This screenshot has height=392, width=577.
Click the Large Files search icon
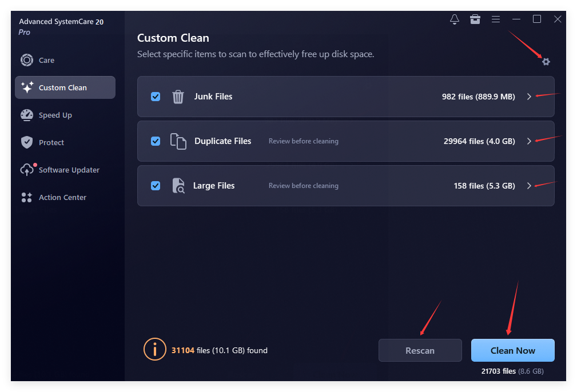coord(178,186)
